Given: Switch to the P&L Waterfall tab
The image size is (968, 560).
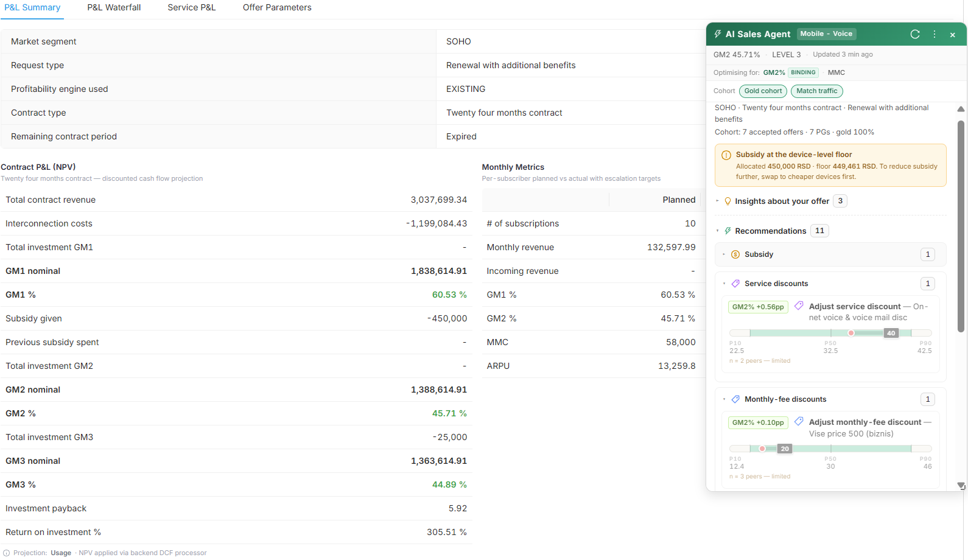Looking at the screenshot, I should tap(114, 8).
